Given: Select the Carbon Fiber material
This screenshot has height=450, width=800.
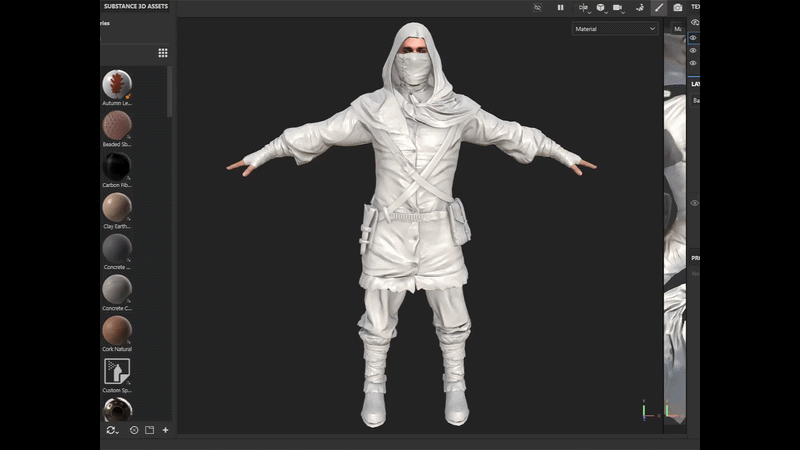Looking at the screenshot, I should [x=117, y=166].
